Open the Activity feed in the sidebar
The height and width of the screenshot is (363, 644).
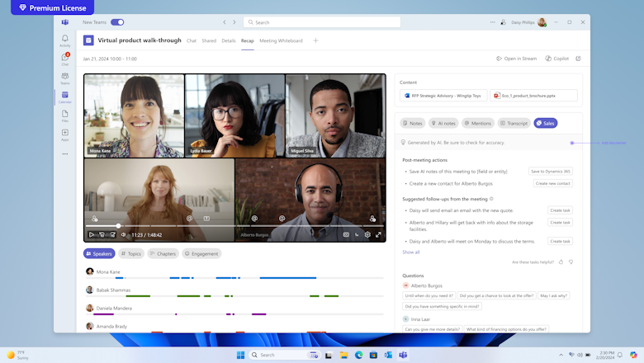pos(65,40)
